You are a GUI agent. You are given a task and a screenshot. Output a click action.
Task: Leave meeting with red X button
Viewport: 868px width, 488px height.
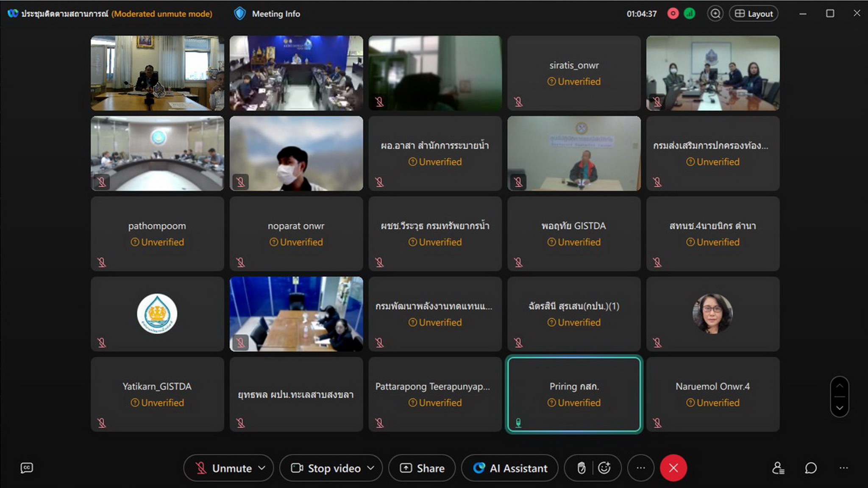pyautogui.click(x=673, y=468)
